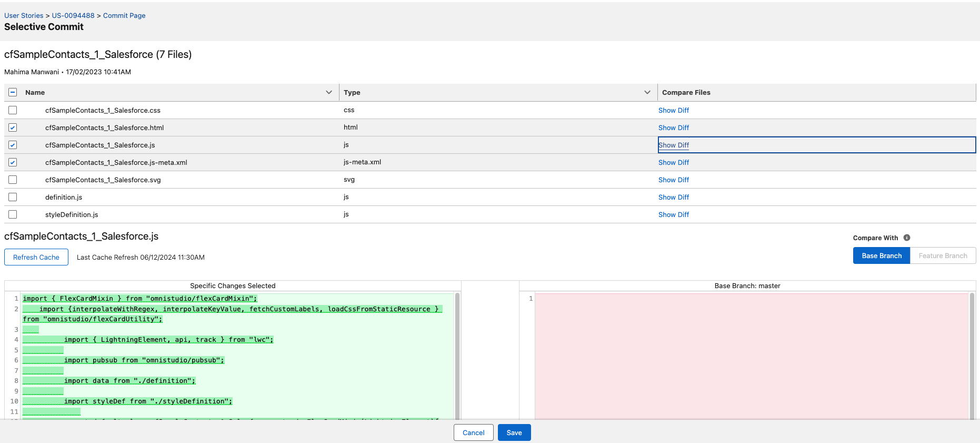Show Diff for definition.js
This screenshot has width=980, height=443.
[x=674, y=197]
